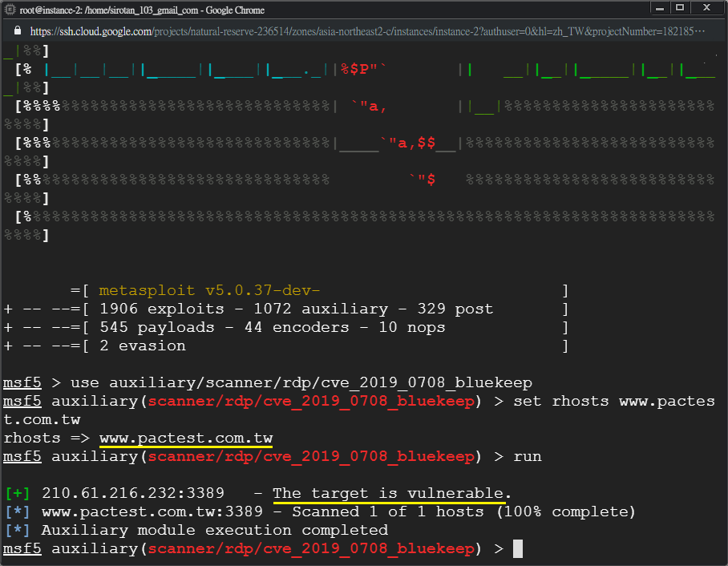Minimize the SSH terminal window

(x=660, y=8)
